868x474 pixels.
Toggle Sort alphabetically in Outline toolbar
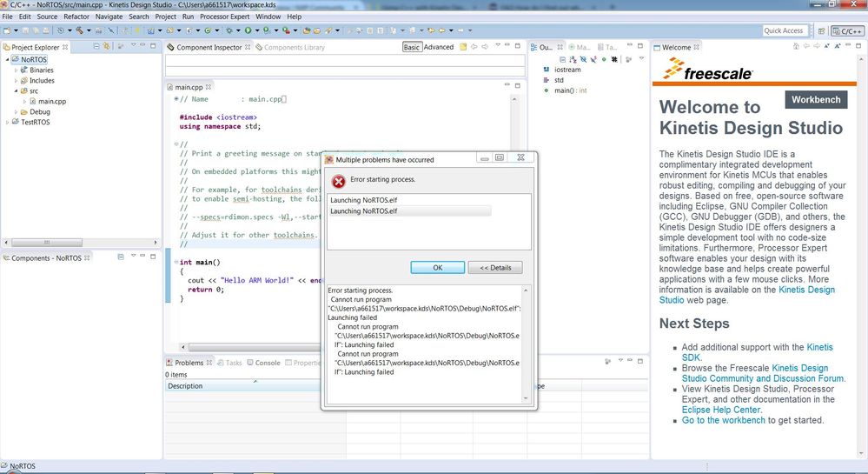pos(573,59)
